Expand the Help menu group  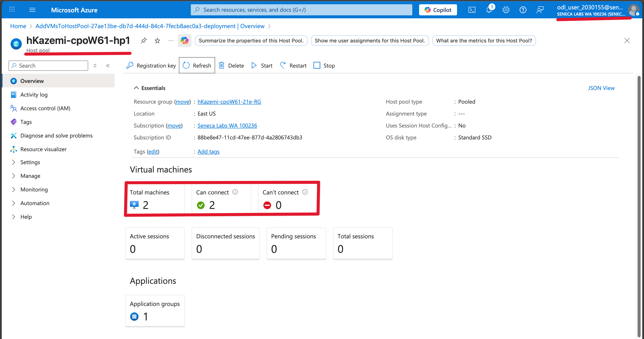click(x=13, y=217)
